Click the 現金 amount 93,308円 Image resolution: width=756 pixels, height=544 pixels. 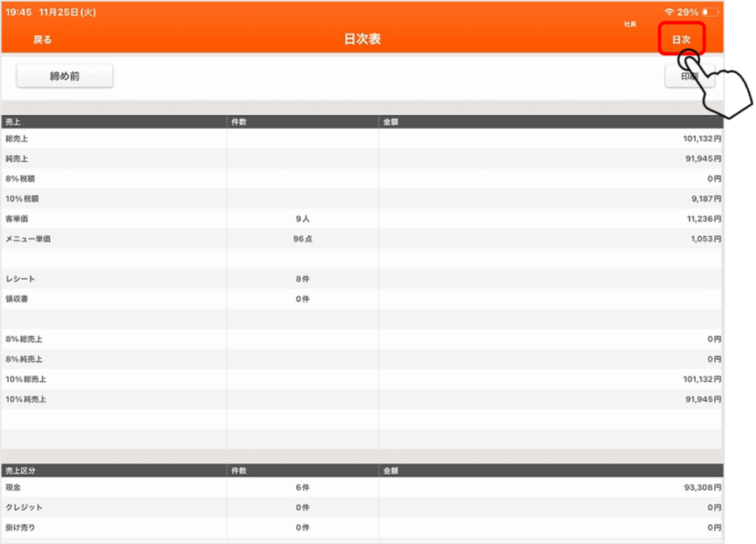point(702,488)
